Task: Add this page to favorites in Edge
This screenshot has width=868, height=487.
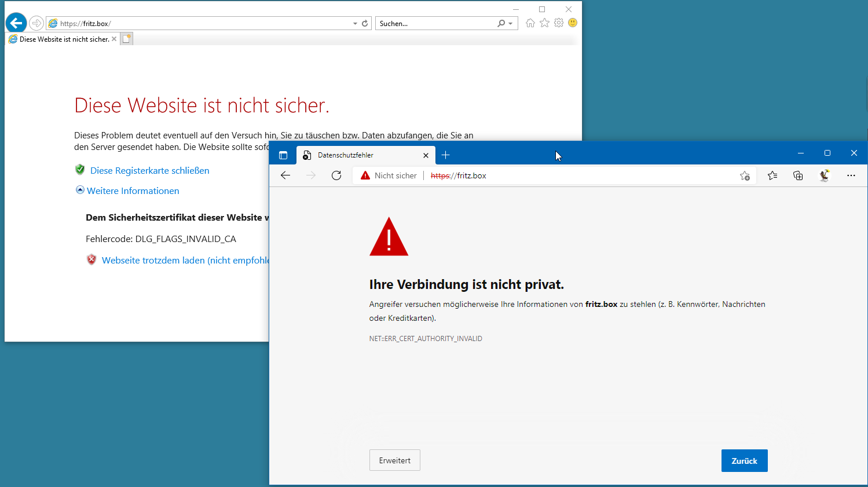Action: 745,175
